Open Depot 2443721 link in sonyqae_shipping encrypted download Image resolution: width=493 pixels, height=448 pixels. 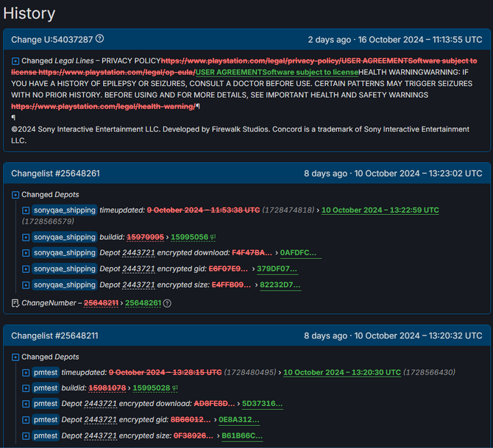coord(138,253)
